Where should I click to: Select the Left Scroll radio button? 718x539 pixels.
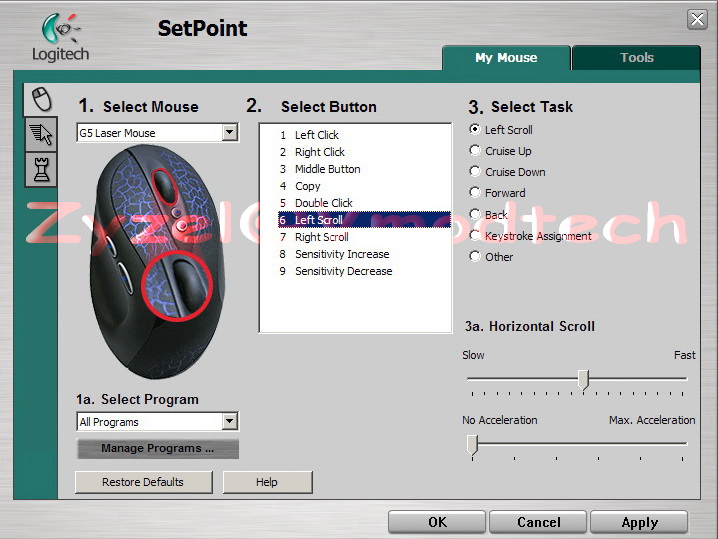pos(475,130)
